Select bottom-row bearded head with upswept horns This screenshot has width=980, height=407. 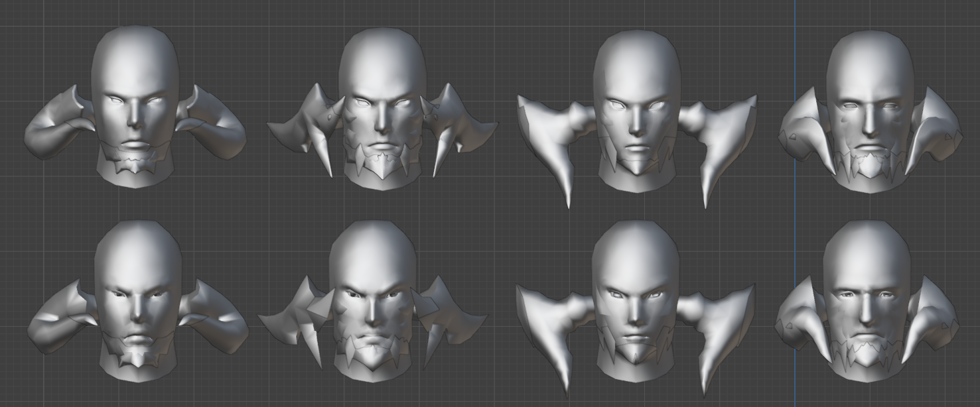pyautogui.click(x=866, y=302)
